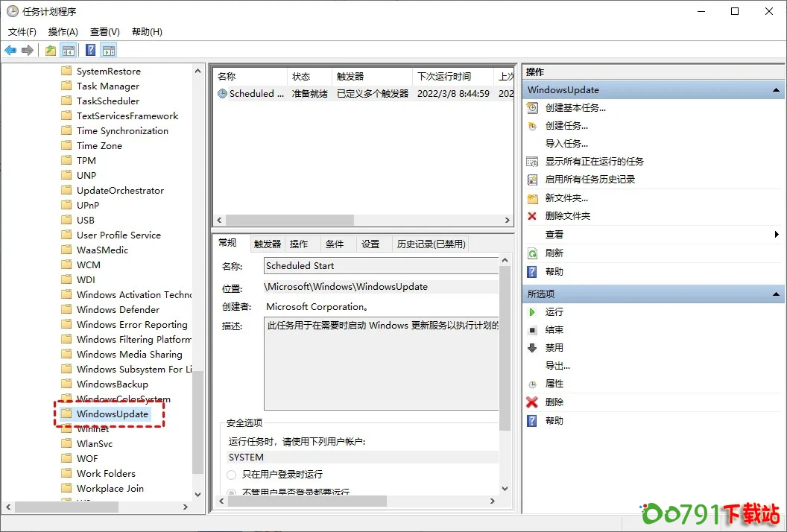Click the 创建基本任务 action icon
The image size is (787, 532).
[532, 108]
